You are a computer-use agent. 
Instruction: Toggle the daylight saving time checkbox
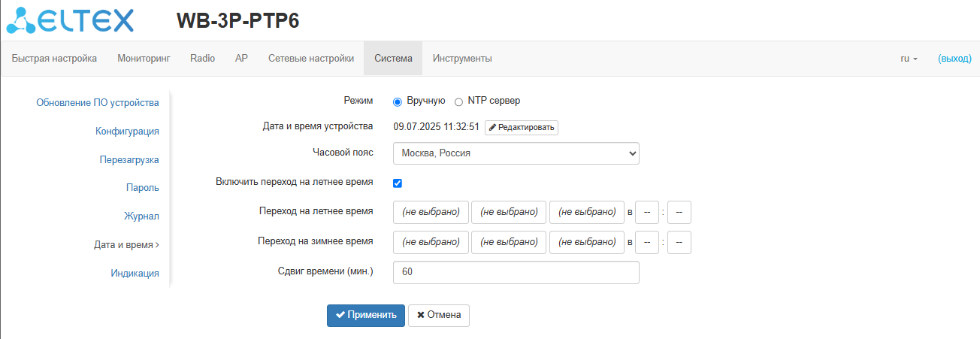(398, 183)
